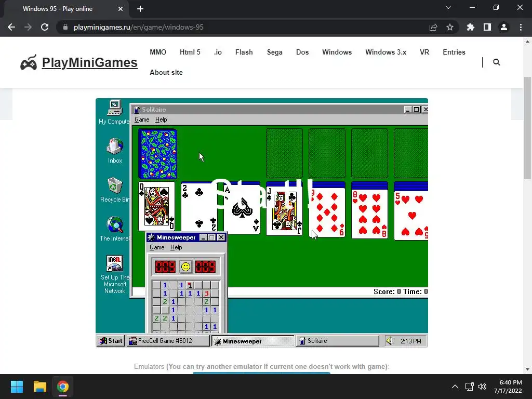Click the Minesweeper title bar mine icon

click(x=151, y=237)
